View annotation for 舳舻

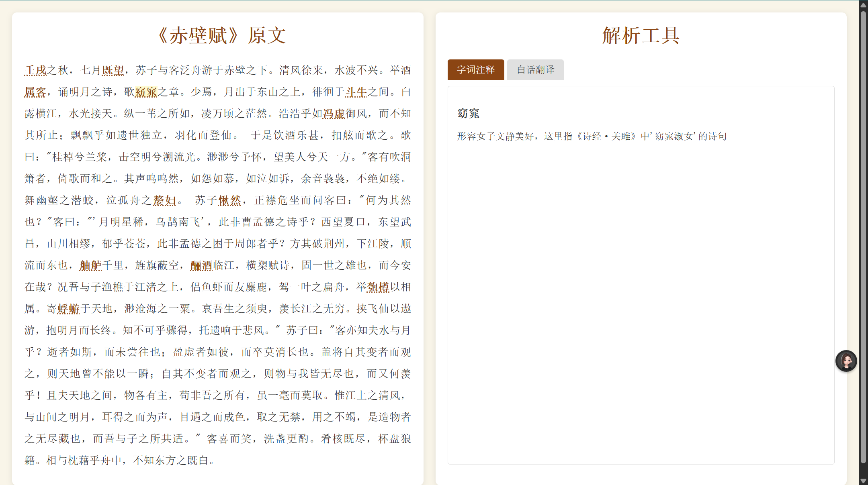point(90,265)
